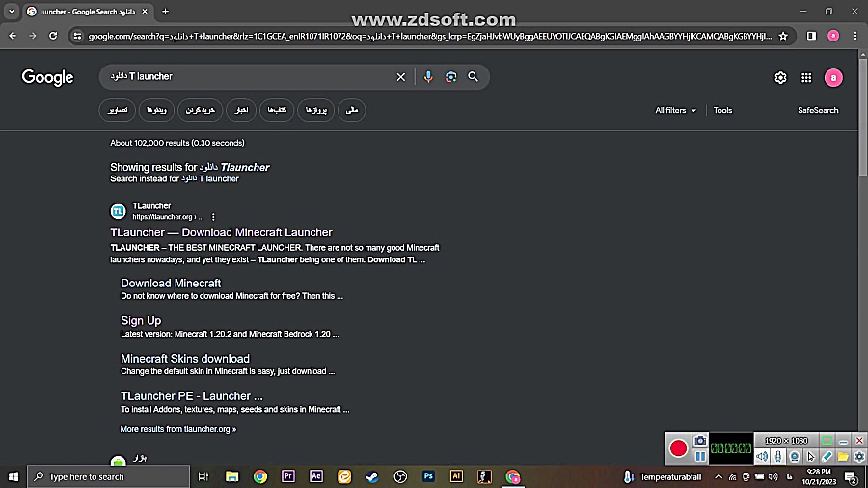The image size is (868, 488).
Task: View site information icon in address bar
Action: click(77, 36)
